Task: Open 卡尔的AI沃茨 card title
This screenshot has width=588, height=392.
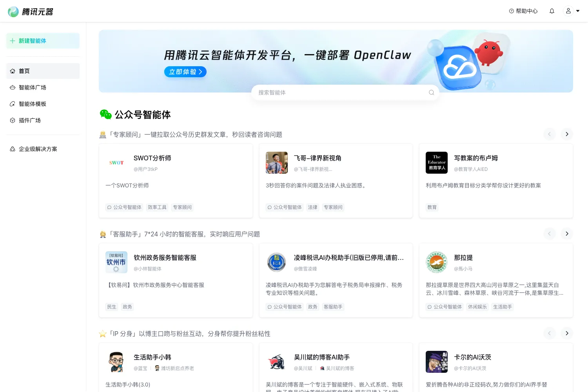Action: coord(472,357)
